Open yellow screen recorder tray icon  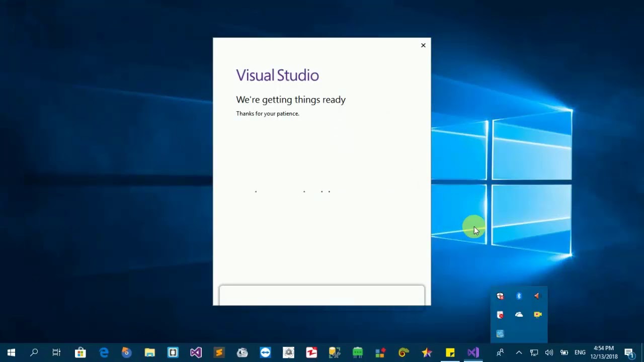[537, 315]
